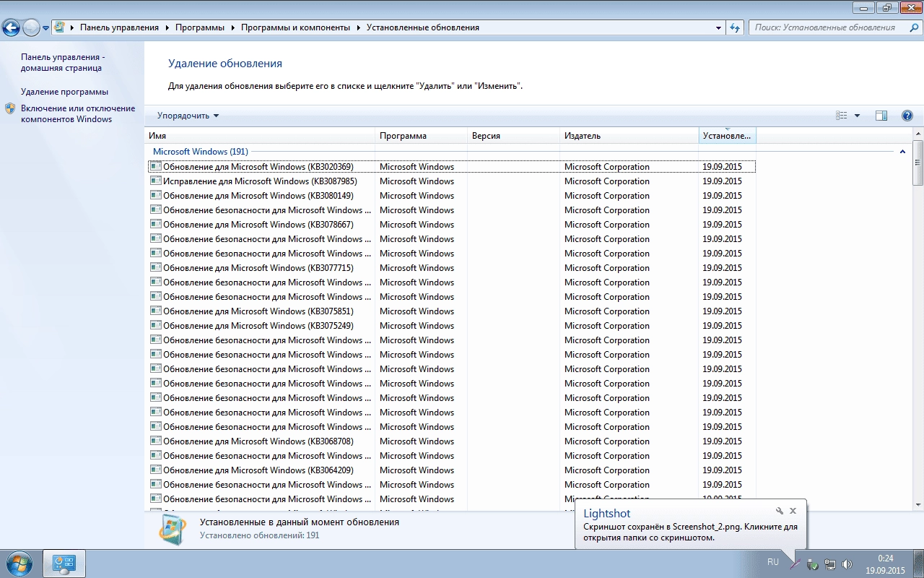Select Установленные обновления breadcrumb segment
Screen dimensions: 924x578
click(422, 27)
